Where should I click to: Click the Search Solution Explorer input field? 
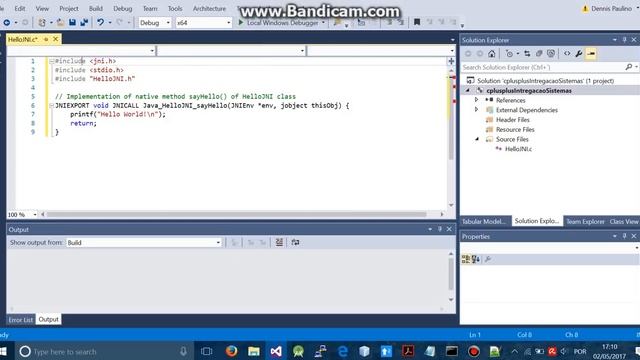pyautogui.click(x=543, y=67)
